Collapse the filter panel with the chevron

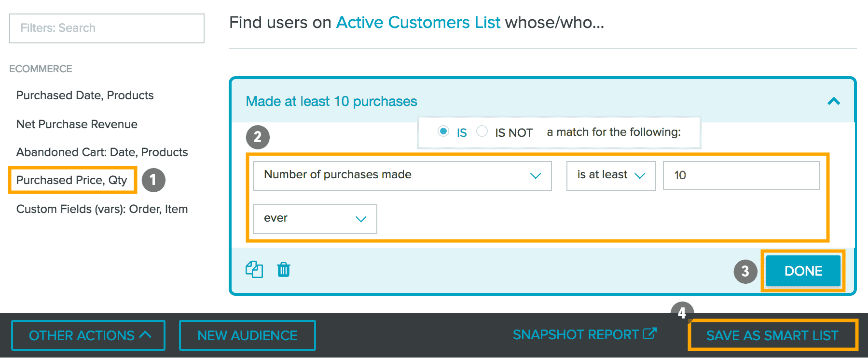pos(834,101)
